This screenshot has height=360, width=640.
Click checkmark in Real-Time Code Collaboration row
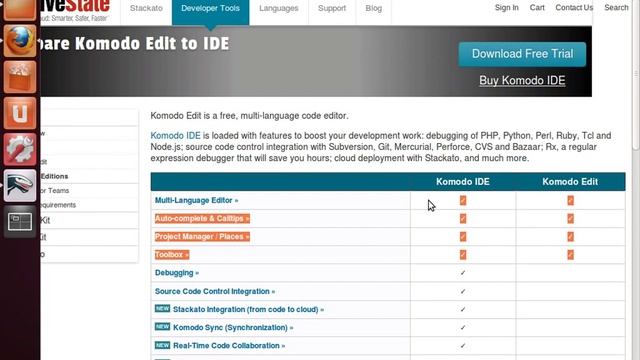[x=462, y=346]
